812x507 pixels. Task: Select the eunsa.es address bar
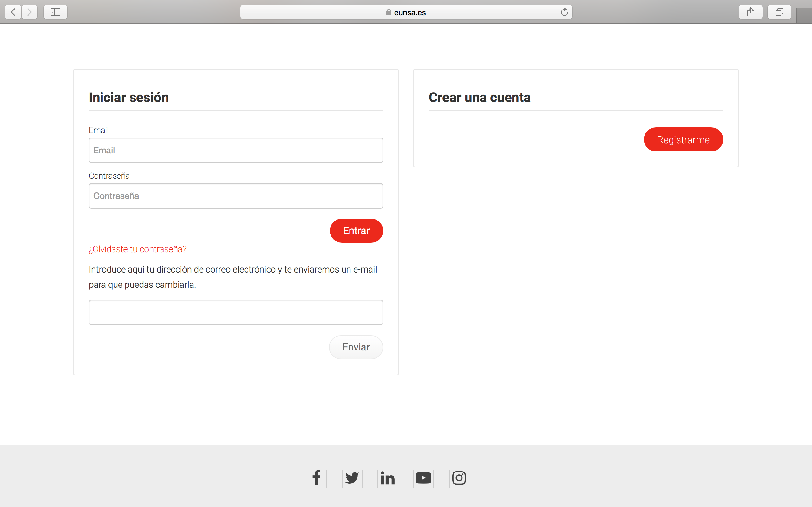click(x=406, y=12)
